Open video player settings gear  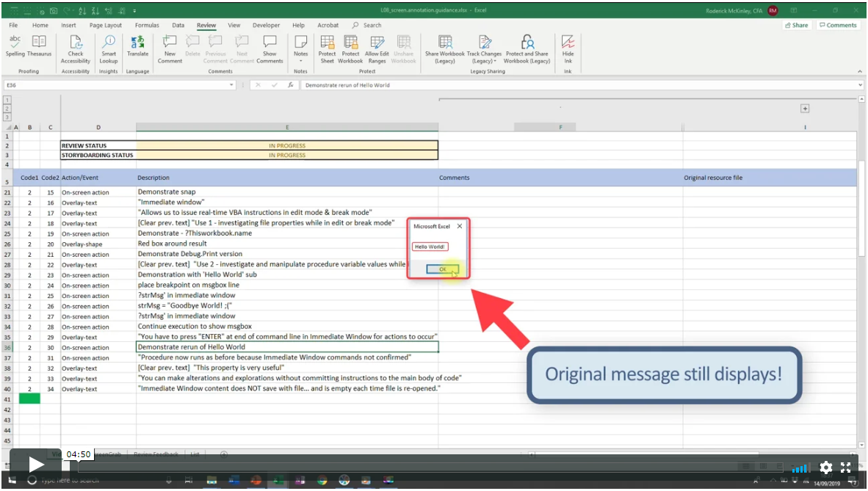pos(826,468)
